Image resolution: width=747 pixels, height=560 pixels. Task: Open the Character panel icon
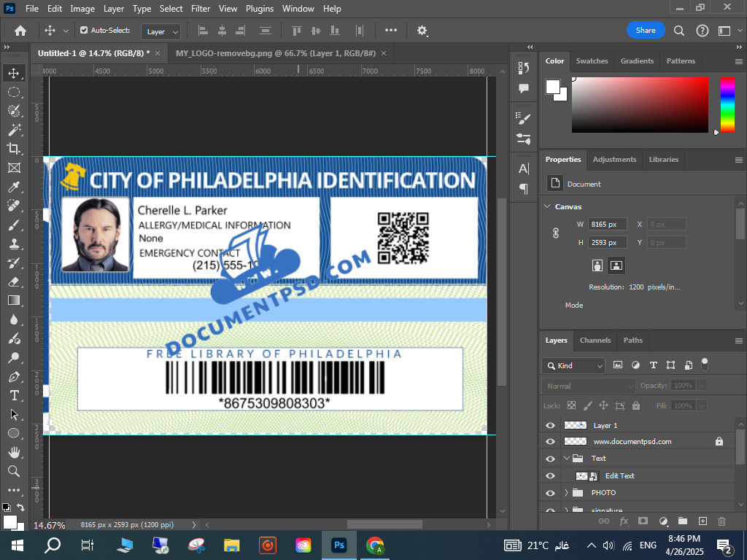point(524,168)
